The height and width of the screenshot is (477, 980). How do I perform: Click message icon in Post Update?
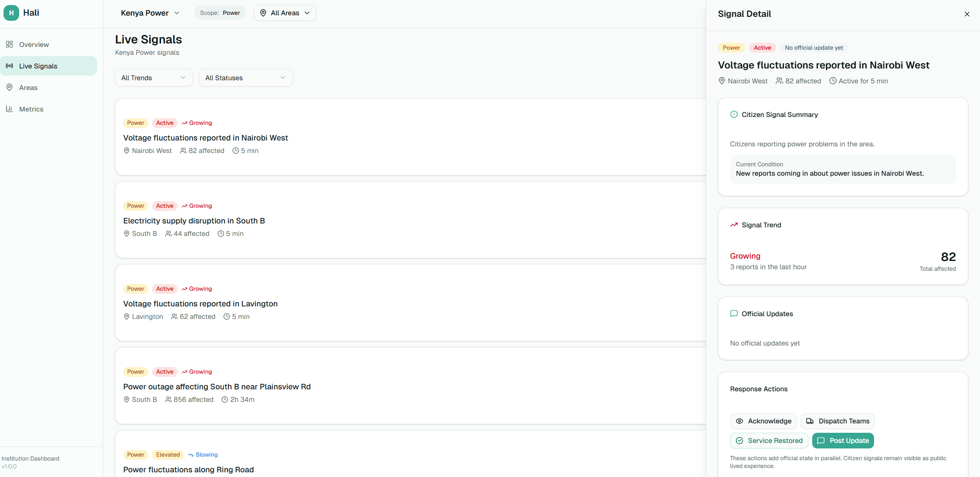[821, 441]
